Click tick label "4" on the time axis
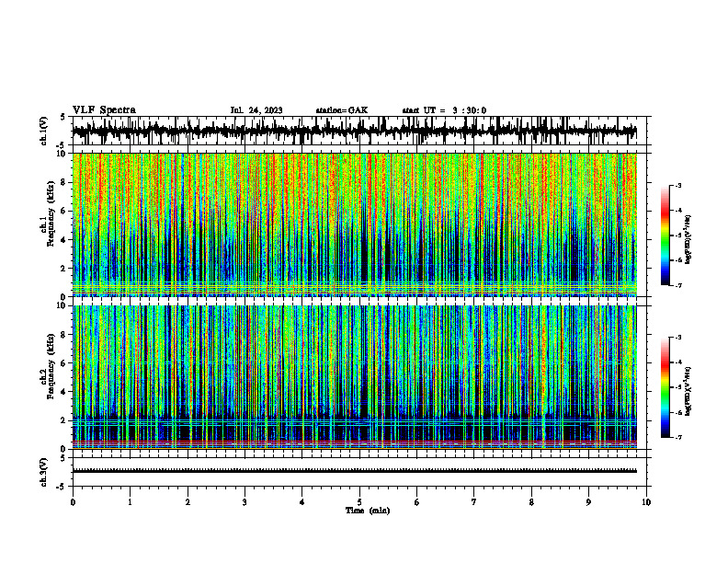728x563 pixels. pos(302,502)
